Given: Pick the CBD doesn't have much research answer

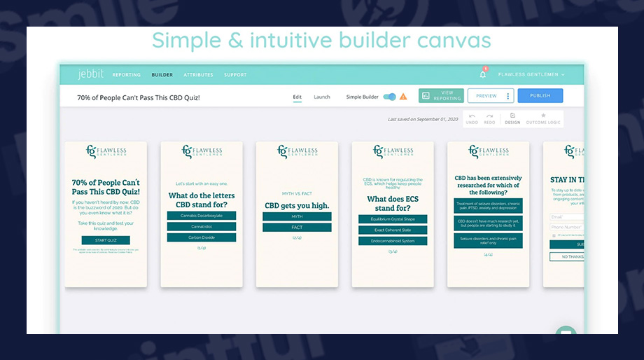Looking at the screenshot, I should coord(488,223).
